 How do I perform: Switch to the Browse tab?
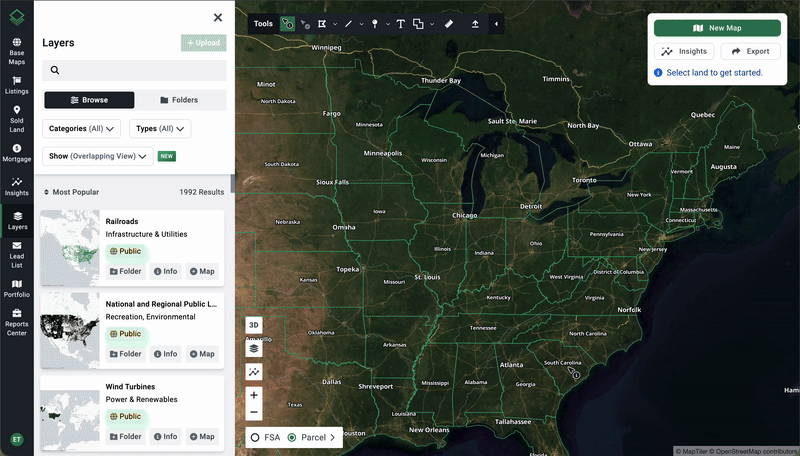pos(89,100)
